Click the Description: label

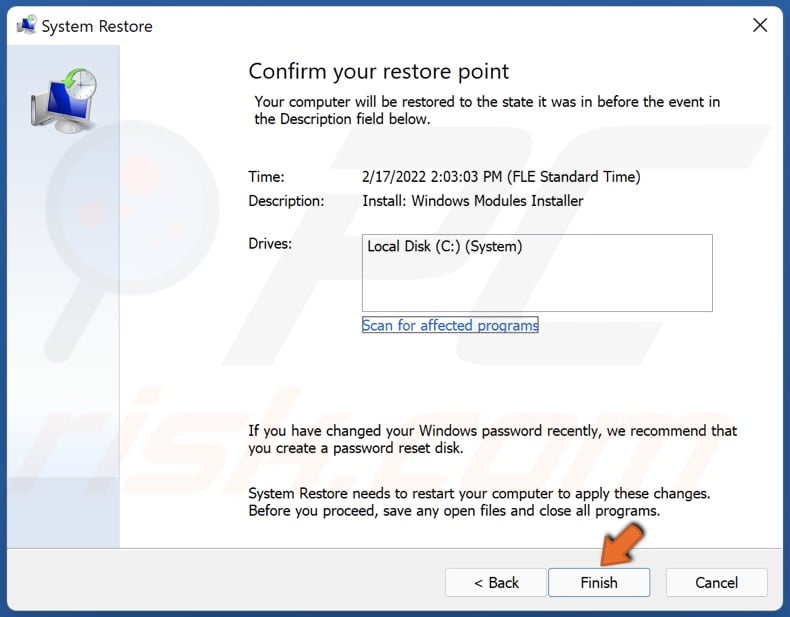pos(286,201)
